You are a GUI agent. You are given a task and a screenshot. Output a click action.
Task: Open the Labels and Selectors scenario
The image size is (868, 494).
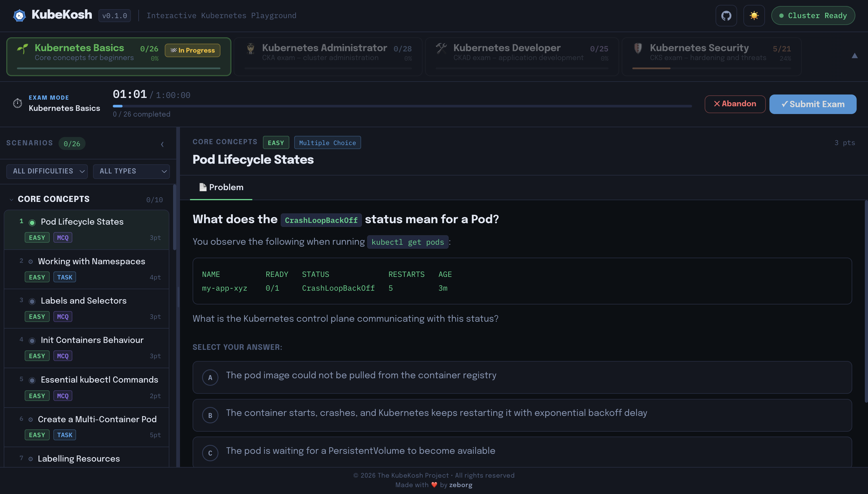pyautogui.click(x=86, y=309)
